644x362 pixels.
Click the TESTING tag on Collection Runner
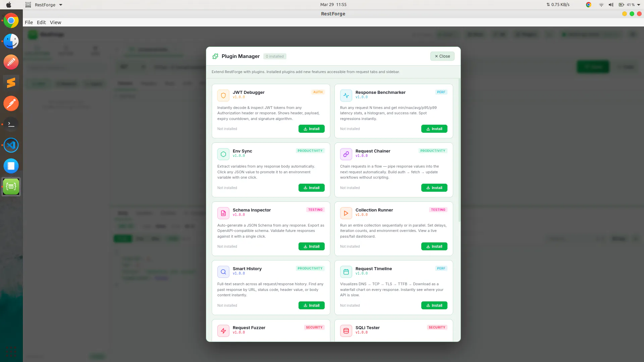coord(438,210)
